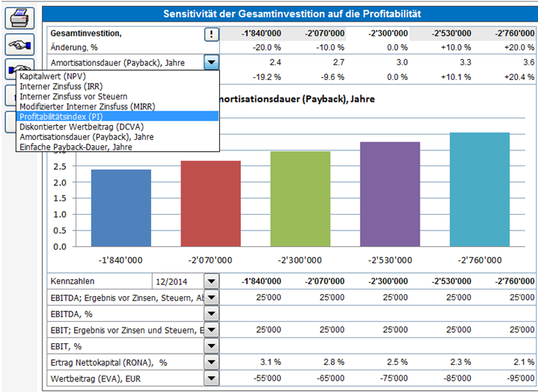Click the Änderung, % row label
The image size is (538, 392).
(x=74, y=47)
